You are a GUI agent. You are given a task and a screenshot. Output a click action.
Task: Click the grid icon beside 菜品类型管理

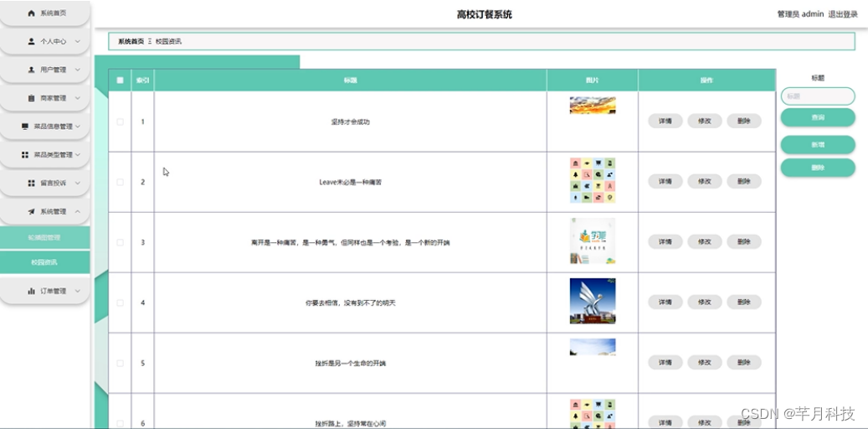[x=25, y=155]
